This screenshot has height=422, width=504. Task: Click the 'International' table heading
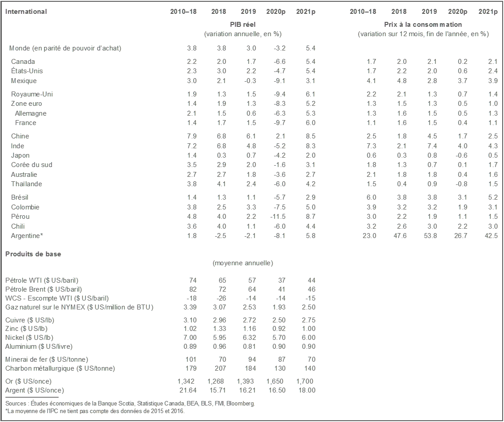(x=26, y=12)
